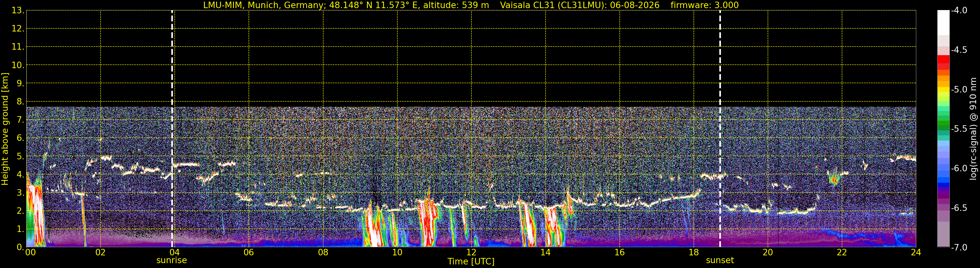
Task: Click the white dashed sunset marker line
Action: [720, 129]
